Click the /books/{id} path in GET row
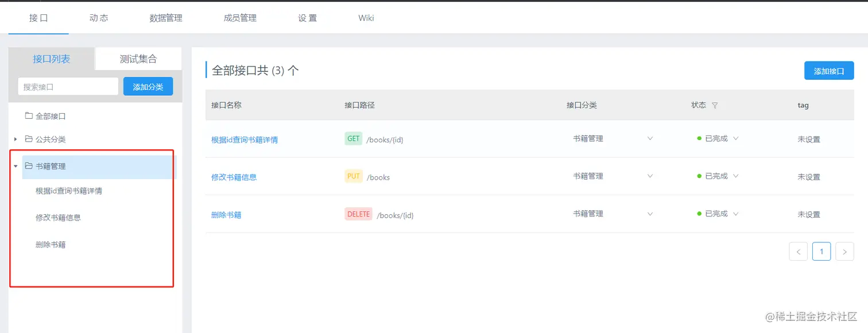The image size is (868, 333). click(x=385, y=140)
